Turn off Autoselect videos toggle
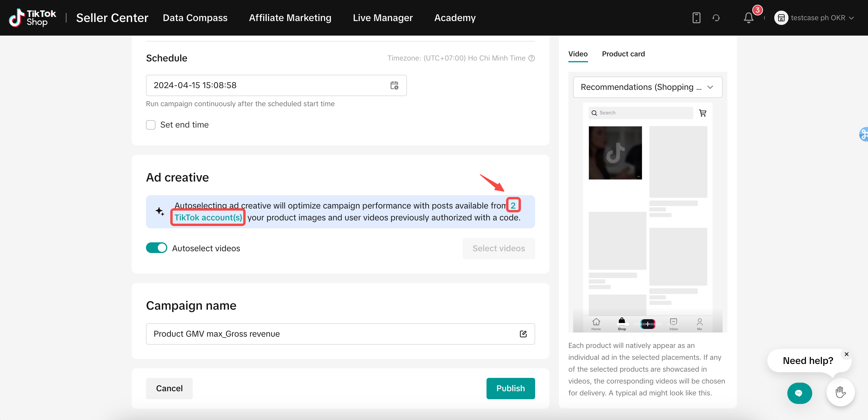This screenshot has width=868, height=420. coord(157,248)
